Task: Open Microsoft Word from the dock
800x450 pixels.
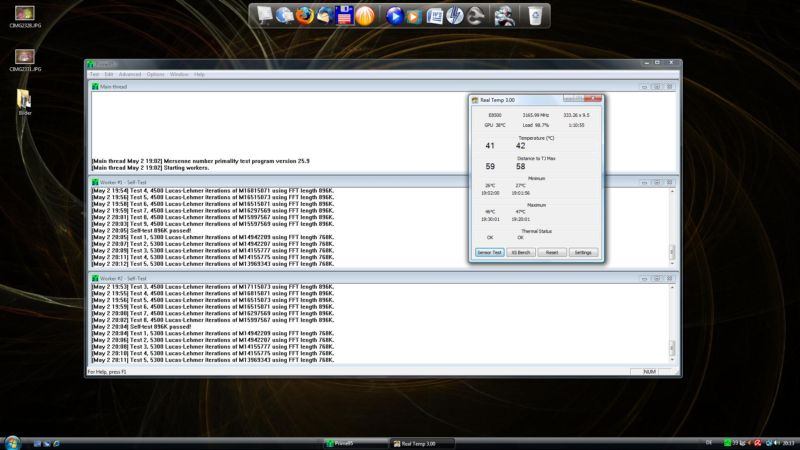Action: (x=434, y=16)
